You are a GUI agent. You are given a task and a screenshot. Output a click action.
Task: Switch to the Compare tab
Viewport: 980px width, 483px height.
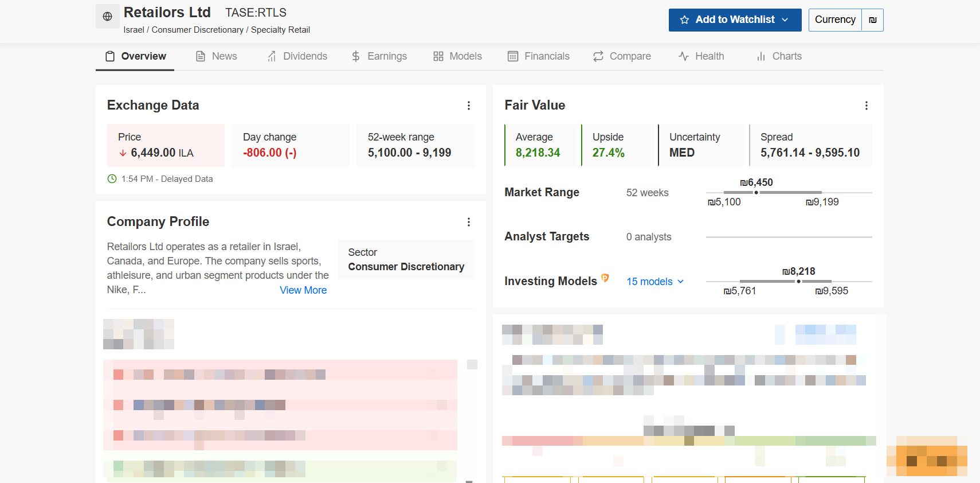point(622,56)
